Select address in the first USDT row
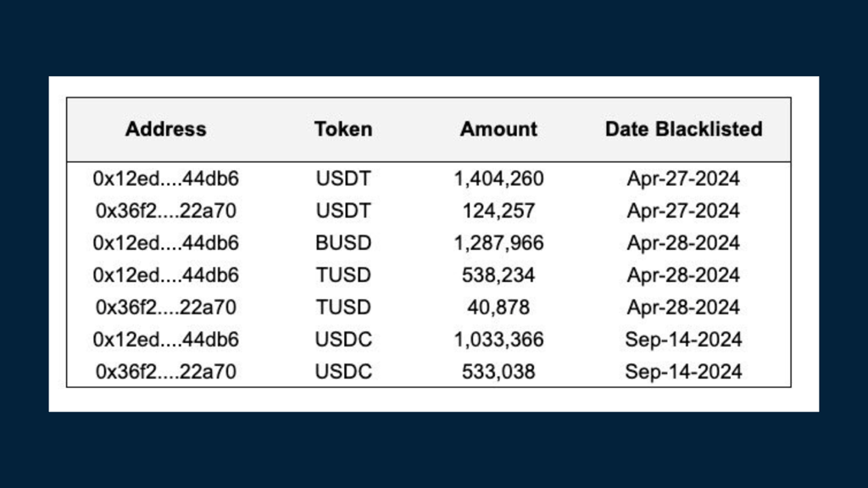 pyautogui.click(x=165, y=179)
